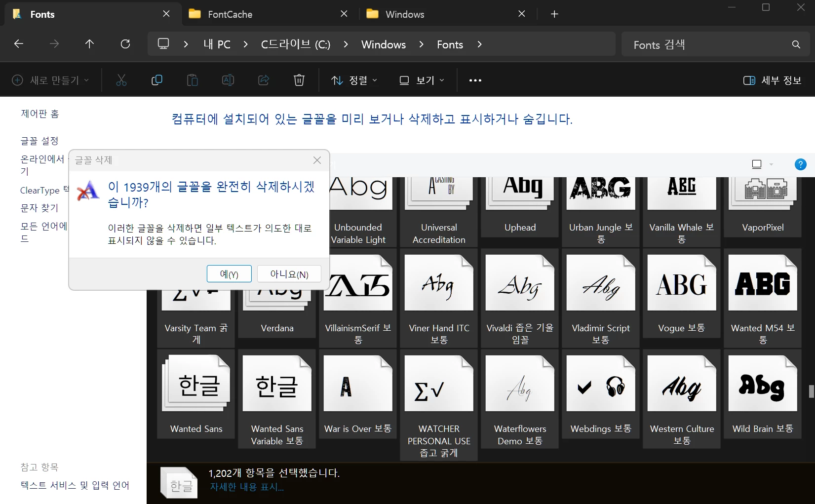Select the Uphead font thumbnail
815x504 pixels.
[520, 193]
